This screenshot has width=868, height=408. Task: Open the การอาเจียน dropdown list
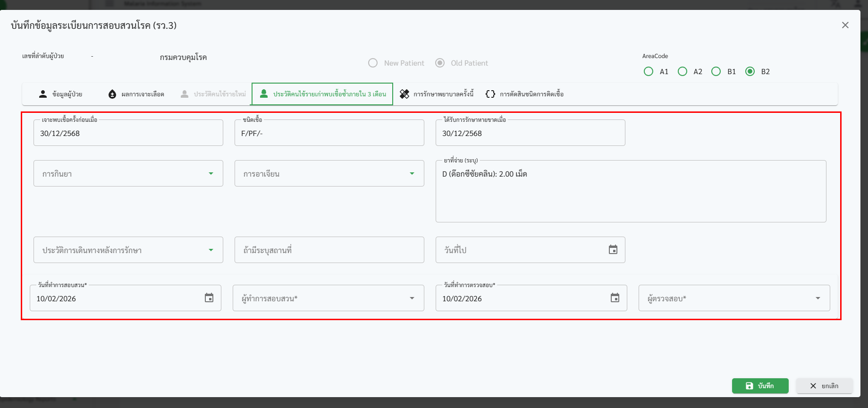(x=412, y=174)
